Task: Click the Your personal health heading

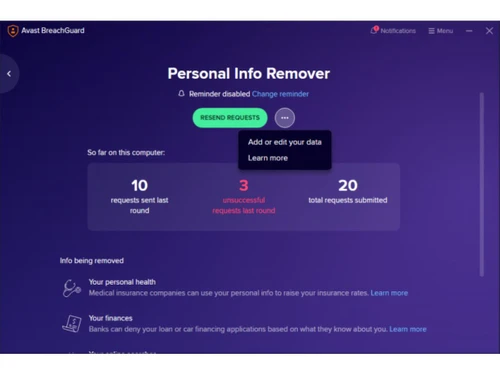Action: point(122,282)
